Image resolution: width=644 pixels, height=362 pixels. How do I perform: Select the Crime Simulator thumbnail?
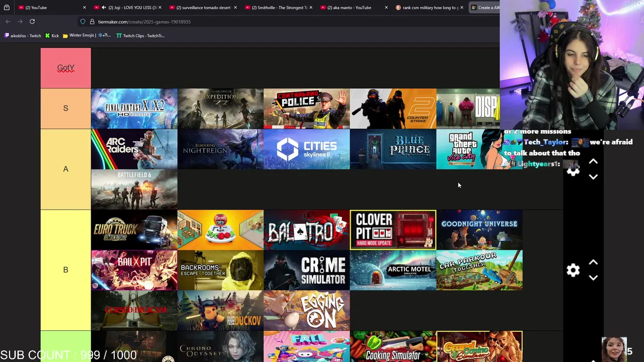[307, 270]
